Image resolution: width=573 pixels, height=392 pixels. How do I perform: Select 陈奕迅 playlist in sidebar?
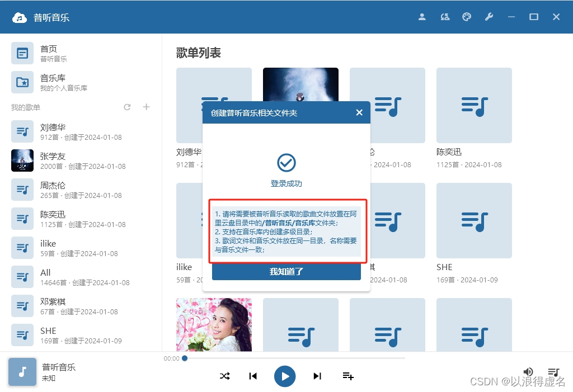[81, 219]
